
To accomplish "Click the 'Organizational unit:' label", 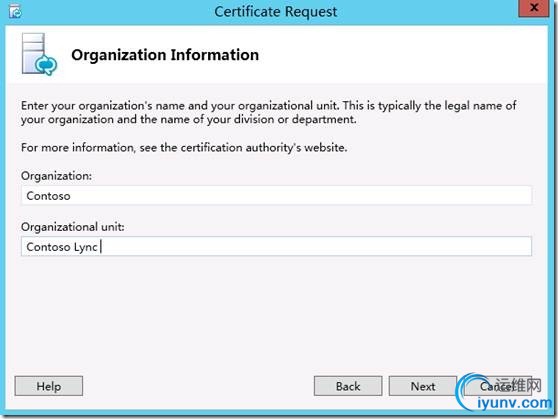I will point(73,227).
